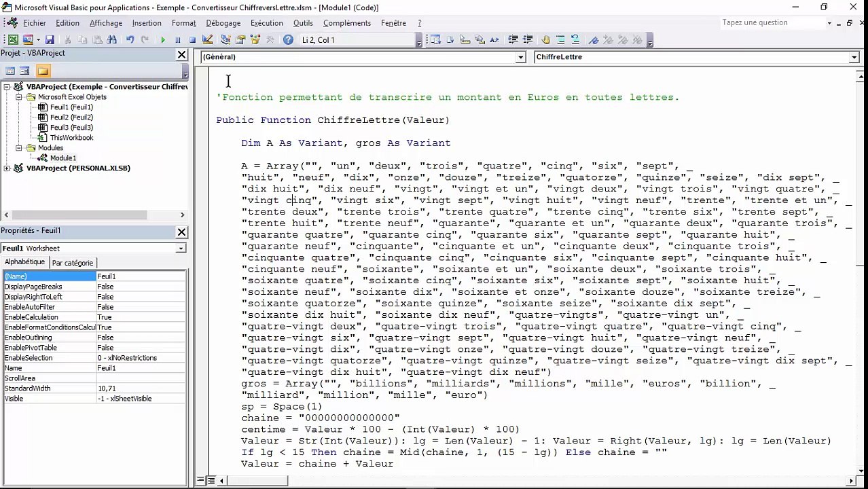Save the workbook with the floppy disk icon
This screenshot has height=489, width=868.
[50, 40]
